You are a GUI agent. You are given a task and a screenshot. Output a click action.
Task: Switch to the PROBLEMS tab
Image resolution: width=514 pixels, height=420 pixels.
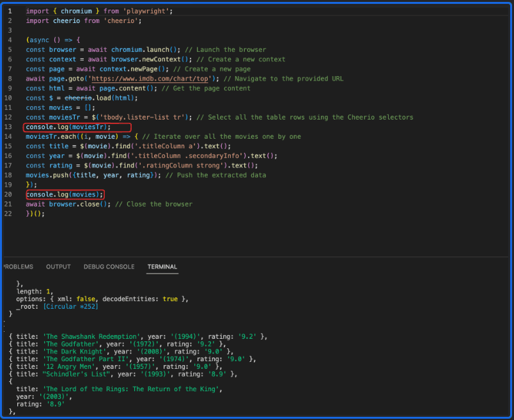(18, 267)
